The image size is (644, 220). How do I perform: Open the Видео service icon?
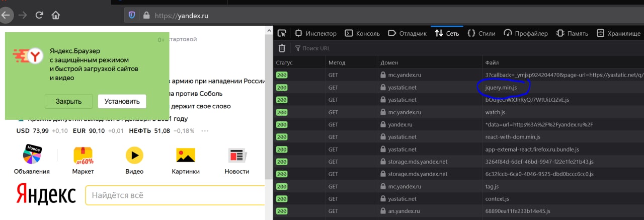(x=134, y=155)
